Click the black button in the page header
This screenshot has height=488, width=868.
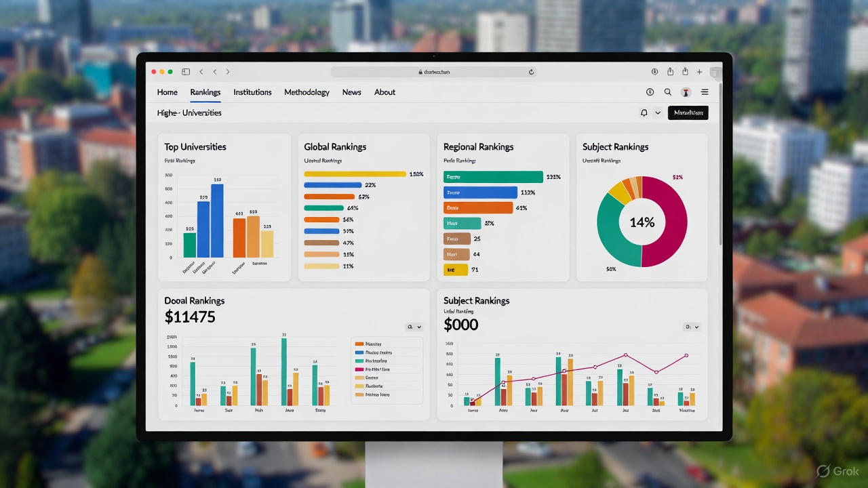tap(688, 113)
